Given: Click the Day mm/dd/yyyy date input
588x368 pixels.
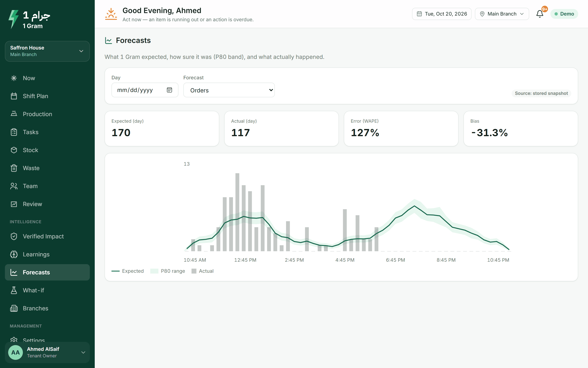Looking at the screenshot, I should pyautogui.click(x=145, y=90).
